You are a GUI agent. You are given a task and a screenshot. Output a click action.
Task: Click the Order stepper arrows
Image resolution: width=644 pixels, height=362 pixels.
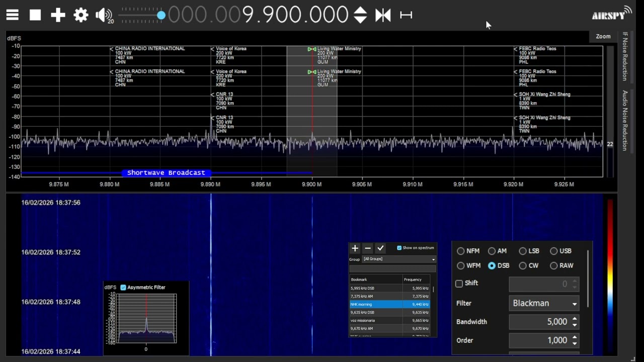(575, 340)
